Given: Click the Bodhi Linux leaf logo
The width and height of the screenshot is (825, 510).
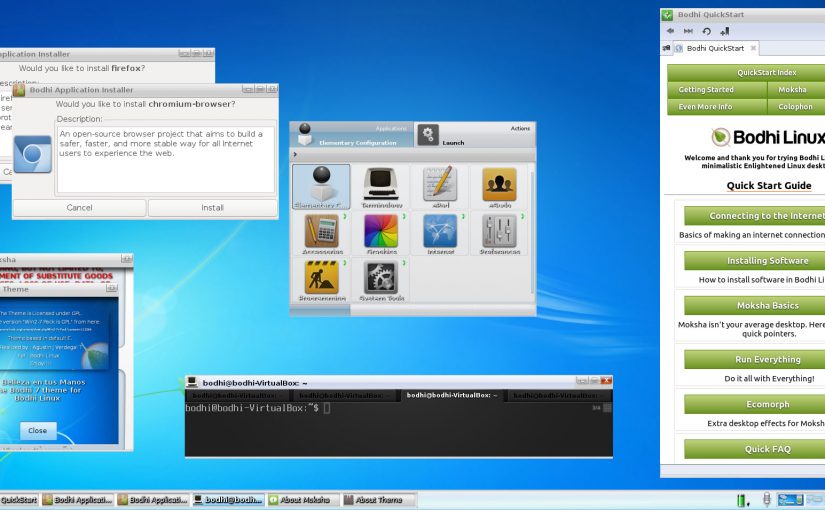Looking at the screenshot, I should point(720,137).
